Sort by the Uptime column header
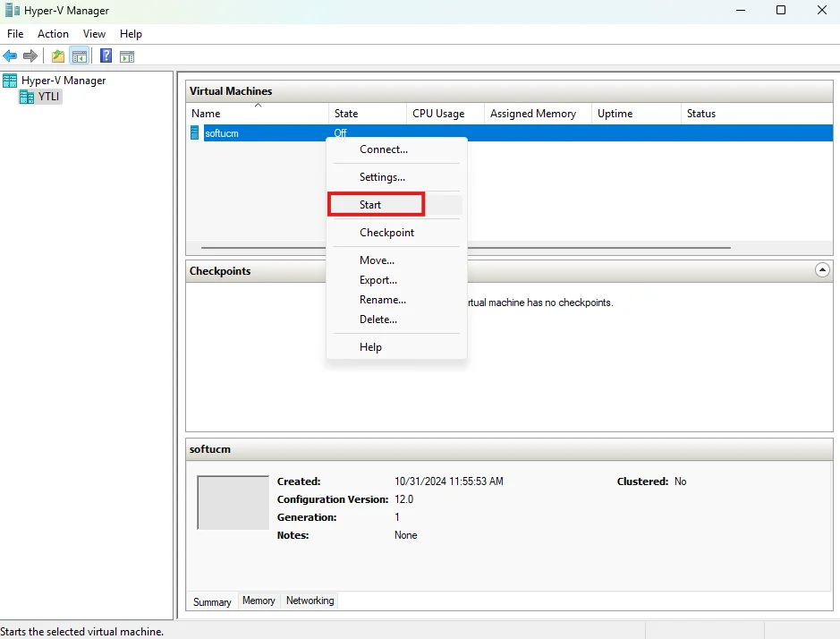Viewport: 840px width, 639px height. [x=636, y=114]
